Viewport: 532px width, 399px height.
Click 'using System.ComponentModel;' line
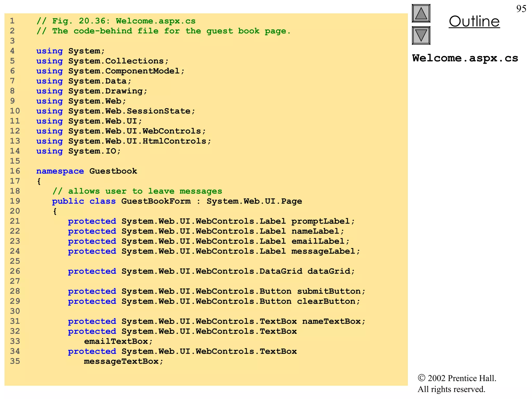click(110, 71)
